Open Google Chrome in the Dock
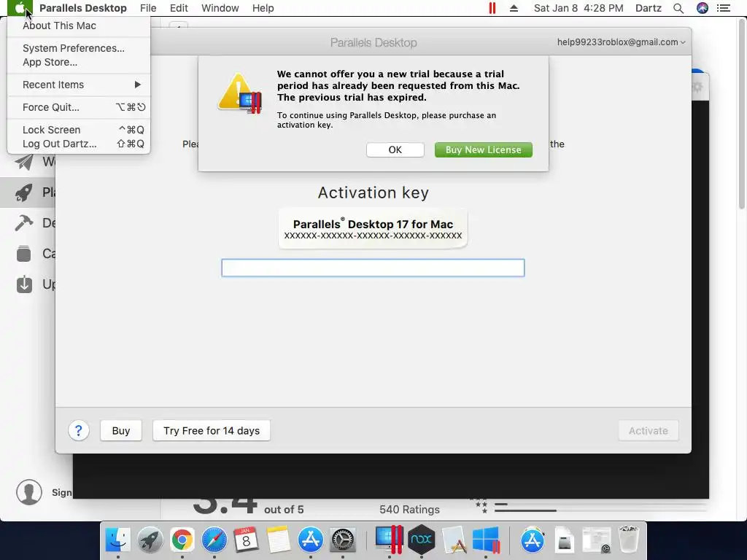 coord(182,540)
